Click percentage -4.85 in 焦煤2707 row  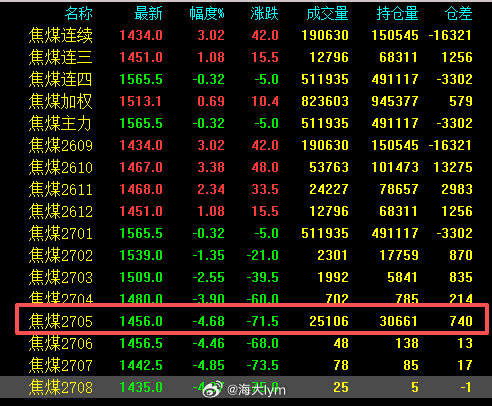pyautogui.click(x=209, y=365)
